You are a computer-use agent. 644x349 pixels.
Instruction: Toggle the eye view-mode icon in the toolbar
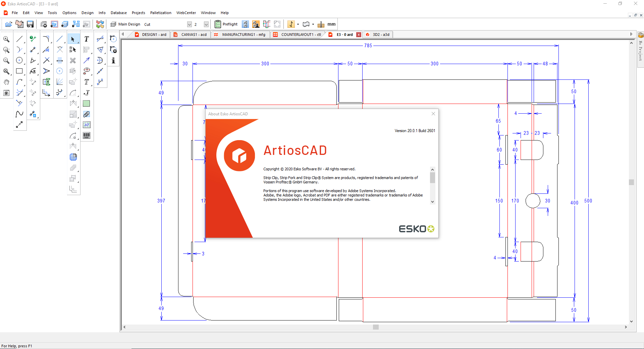tap(6, 93)
